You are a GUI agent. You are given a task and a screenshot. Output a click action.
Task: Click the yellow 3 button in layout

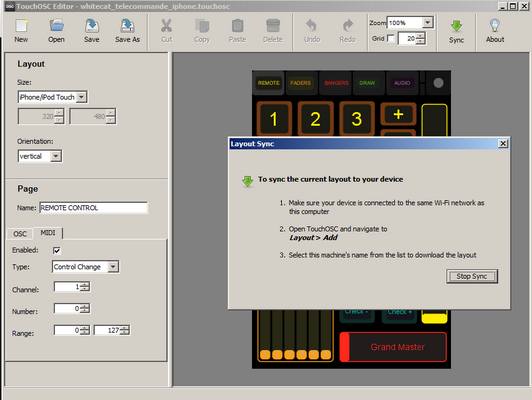357,119
